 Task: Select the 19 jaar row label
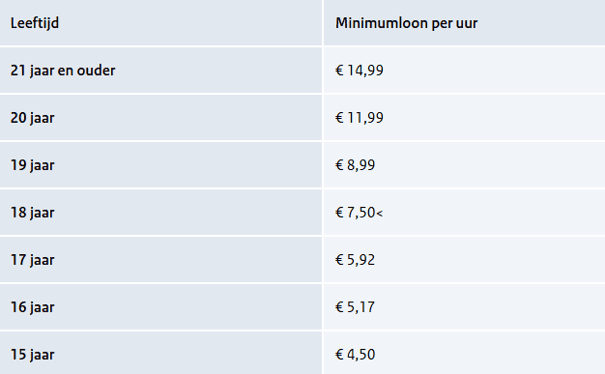[32, 166]
